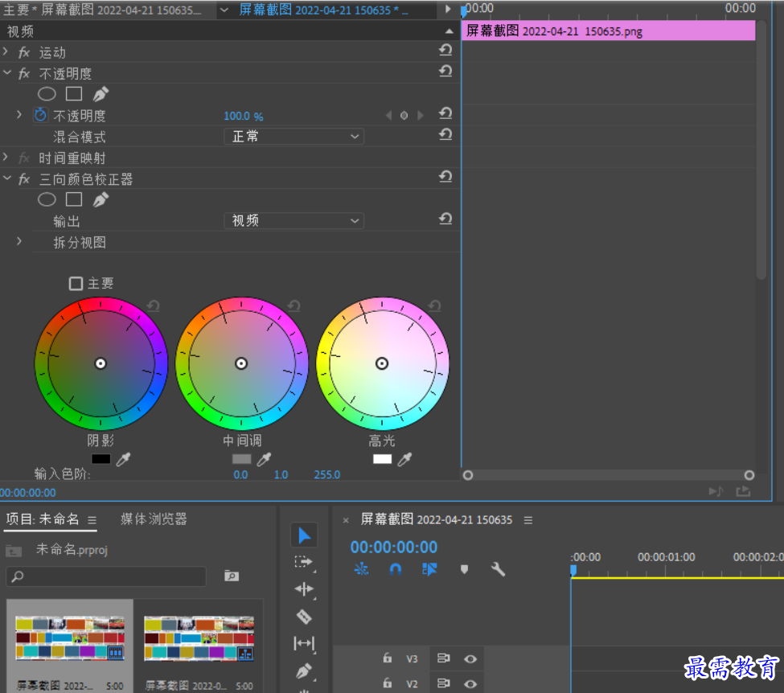
Task: Reset the 三向颜色校正器 effect
Action: point(445,177)
